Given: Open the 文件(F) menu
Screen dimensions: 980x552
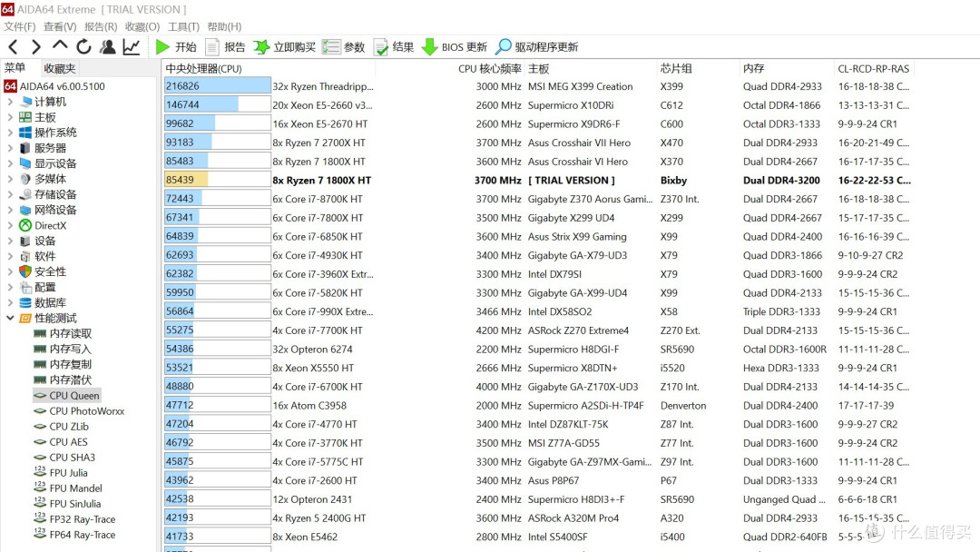Looking at the screenshot, I should (19, 26).
